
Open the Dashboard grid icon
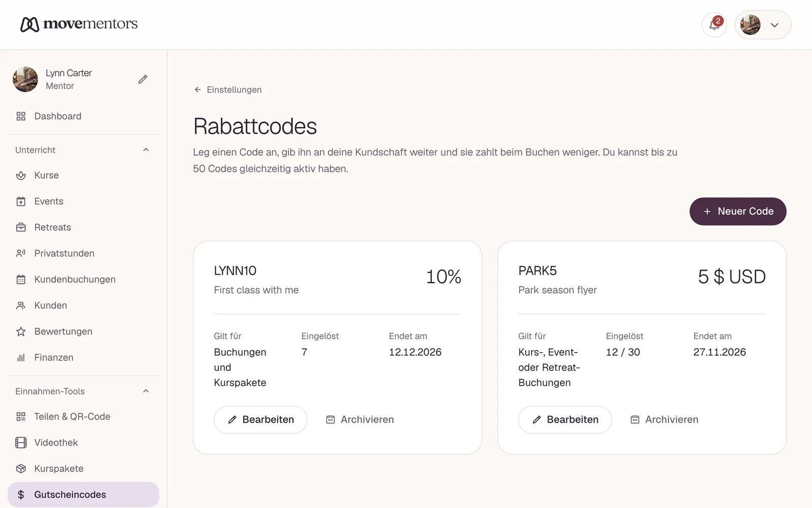pyautogui.click(x=21, y=116)
